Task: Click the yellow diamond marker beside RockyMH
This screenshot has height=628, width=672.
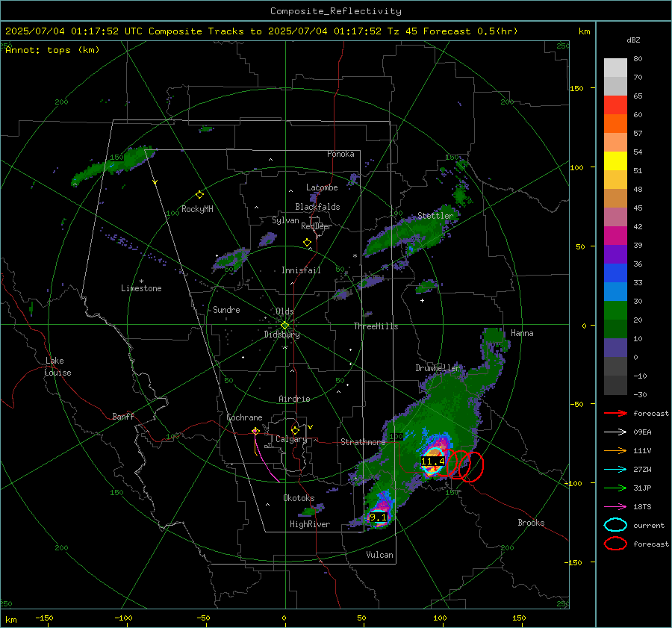Action: [199, 195]
